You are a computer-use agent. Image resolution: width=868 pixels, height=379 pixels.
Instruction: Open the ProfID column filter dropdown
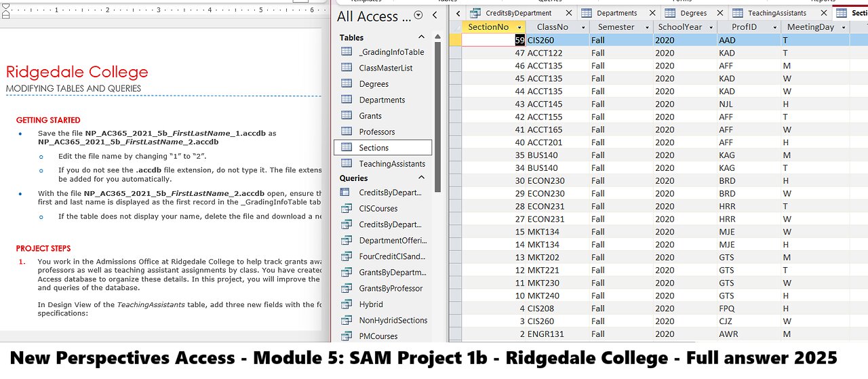coord(774,27)
